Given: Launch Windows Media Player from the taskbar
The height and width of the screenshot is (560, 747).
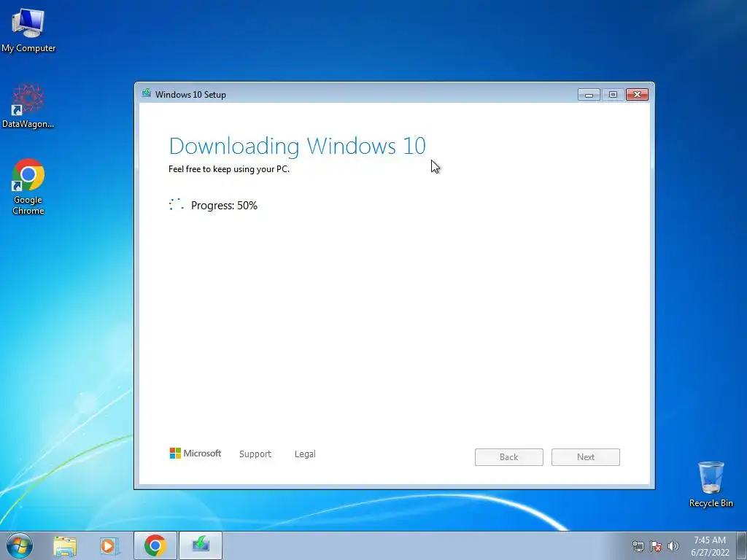Looking at the screenshot, I should point(109,545).
